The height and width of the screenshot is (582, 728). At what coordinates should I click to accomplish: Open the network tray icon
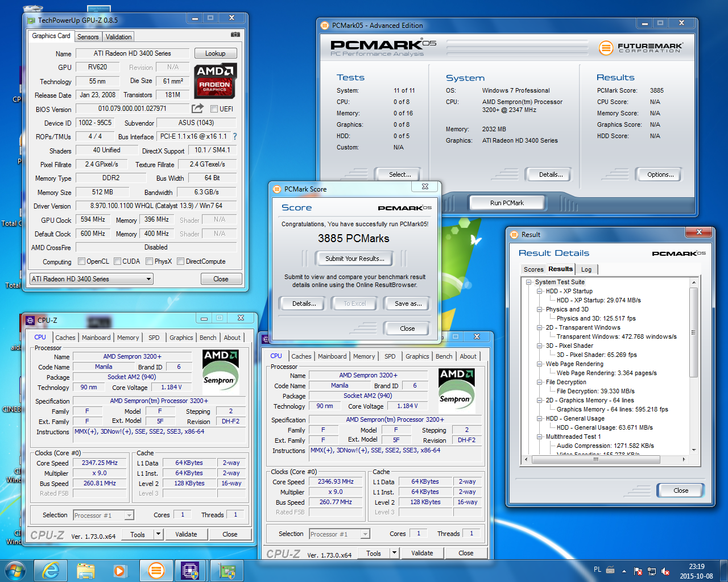tap(652, 571)
